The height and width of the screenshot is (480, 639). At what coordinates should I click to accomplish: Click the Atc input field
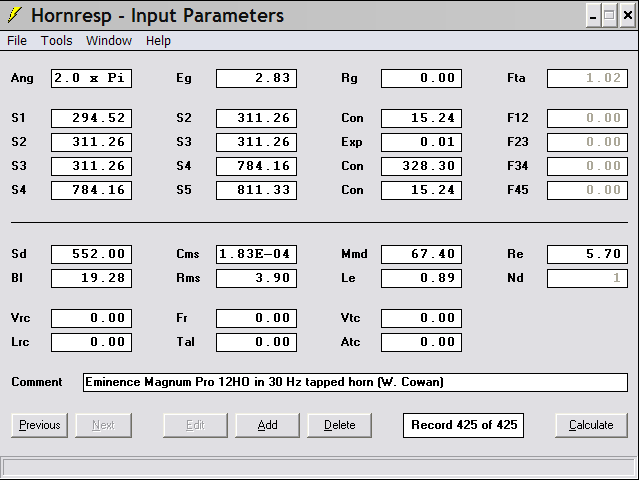point(421,342)
